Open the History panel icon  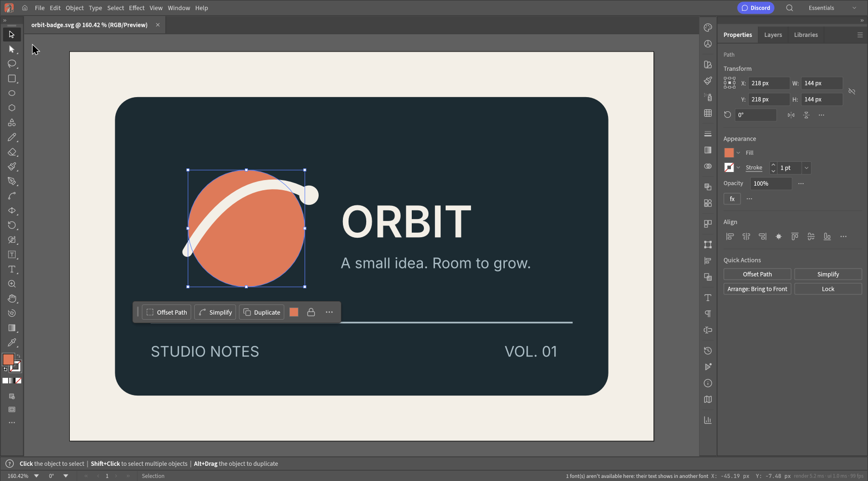coord(708,351)
